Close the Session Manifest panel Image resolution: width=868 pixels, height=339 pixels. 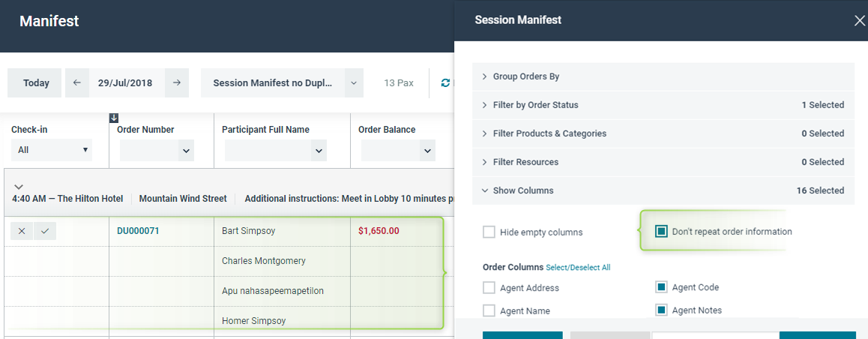(x=859, y=21)
